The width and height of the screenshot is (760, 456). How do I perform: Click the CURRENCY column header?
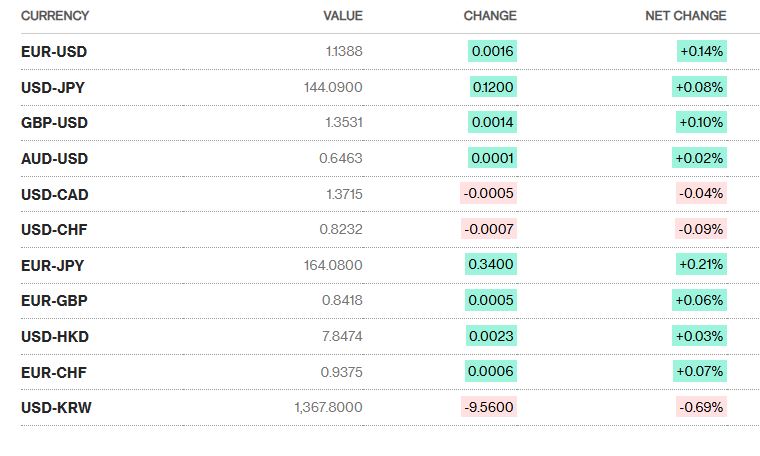pyautogui.click(x=55, y=16)
